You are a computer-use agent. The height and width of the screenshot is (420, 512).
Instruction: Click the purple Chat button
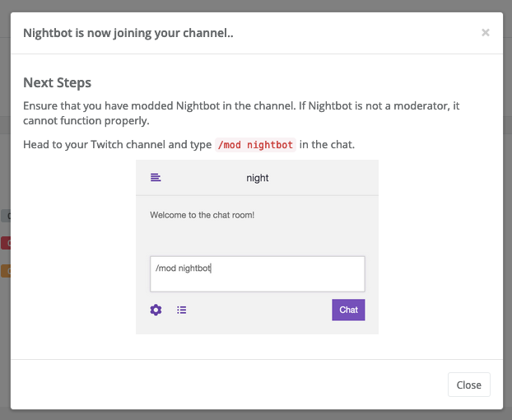click(x=348, y=310)
